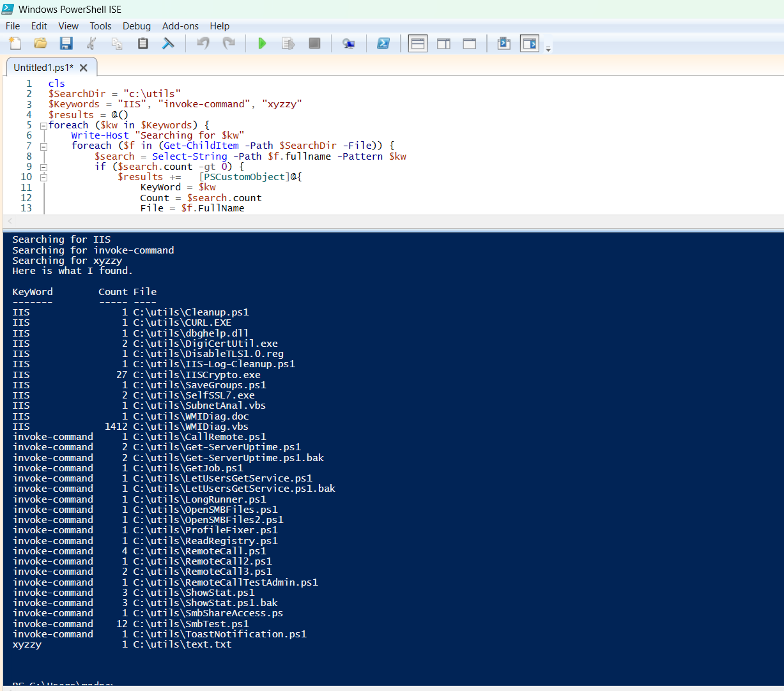Cut selection using the scissors icon

pos(91,43)
